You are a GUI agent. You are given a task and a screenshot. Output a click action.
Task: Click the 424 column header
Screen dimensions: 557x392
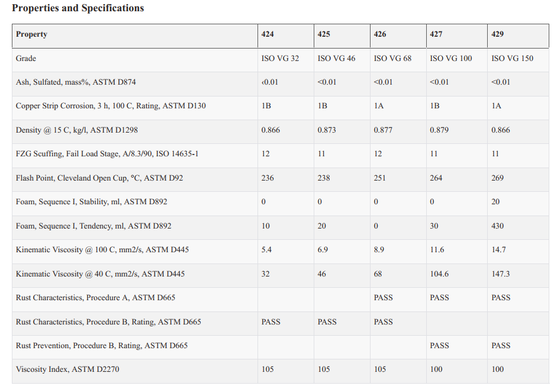pos(268,34)
